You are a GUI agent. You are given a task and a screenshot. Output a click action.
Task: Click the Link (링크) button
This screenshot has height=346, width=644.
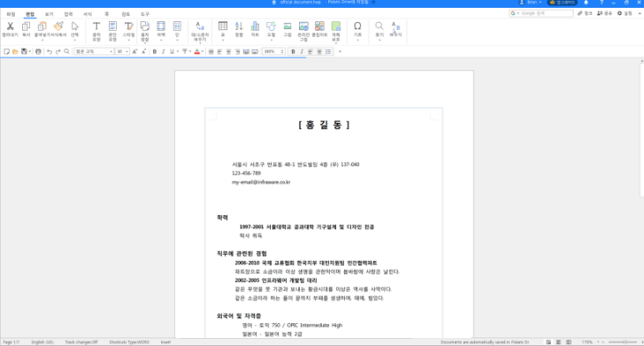tap(585, 13)
